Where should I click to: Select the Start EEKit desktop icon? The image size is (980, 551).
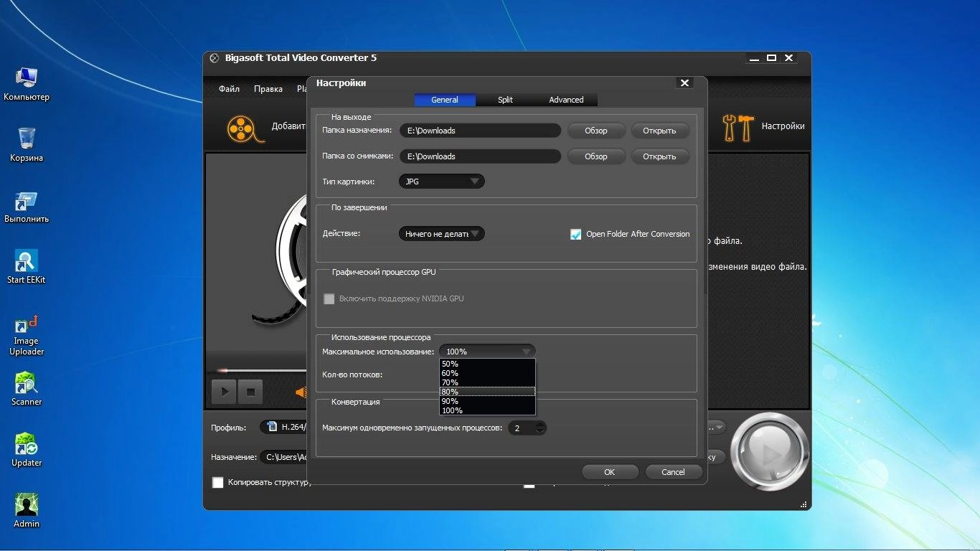pyautogui.click(x=27, y=267)
